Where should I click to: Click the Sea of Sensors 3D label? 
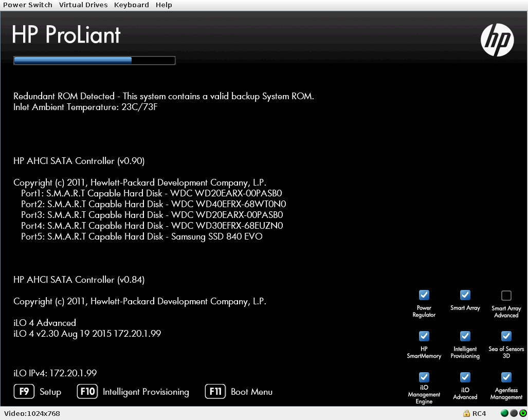(x=506, y=352)
